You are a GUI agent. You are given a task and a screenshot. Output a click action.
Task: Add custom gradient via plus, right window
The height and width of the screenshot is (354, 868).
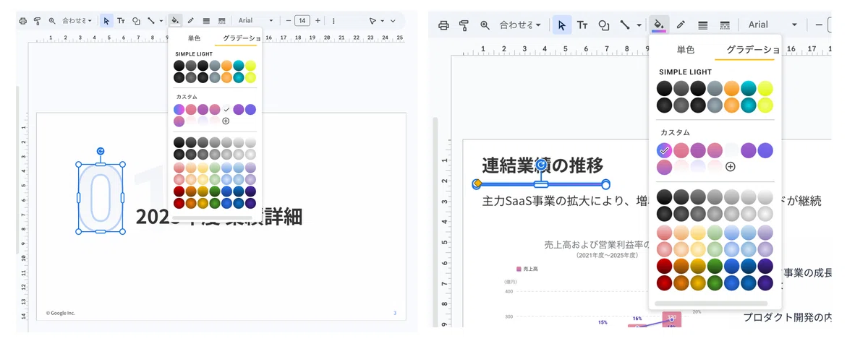point(731,166)
